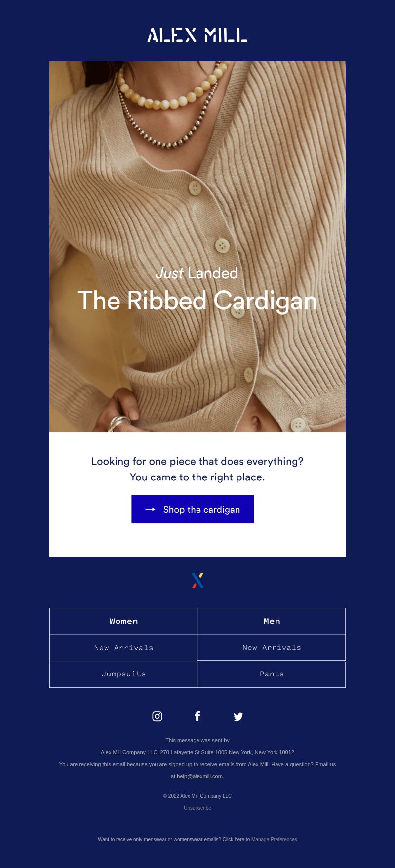Image resolution: width=395 pixels, height=868 pixels.
Task: Select Women's New Arrivals
Action: 123,648
